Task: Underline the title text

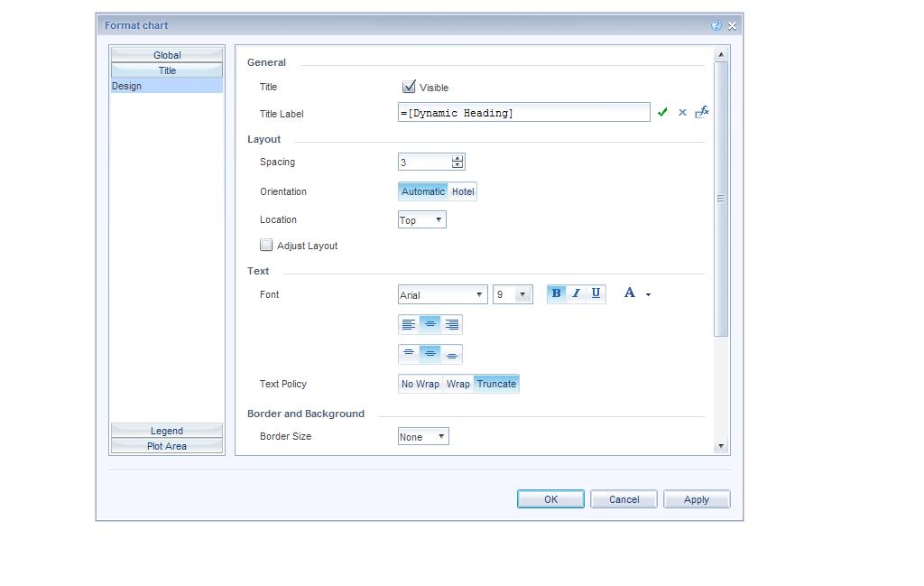Action: click(x=596, y=293)
